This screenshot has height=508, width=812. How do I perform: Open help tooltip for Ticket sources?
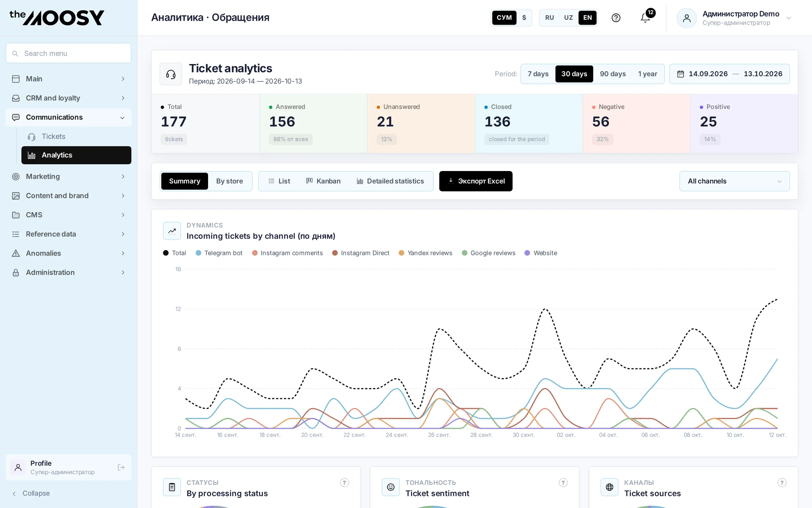coord(782,483)
